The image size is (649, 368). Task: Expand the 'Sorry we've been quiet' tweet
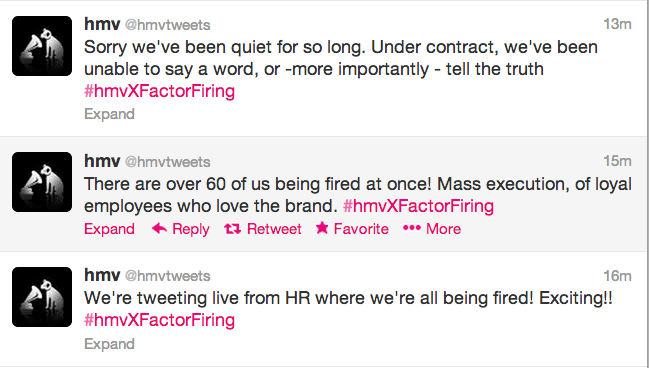(109, 114)
